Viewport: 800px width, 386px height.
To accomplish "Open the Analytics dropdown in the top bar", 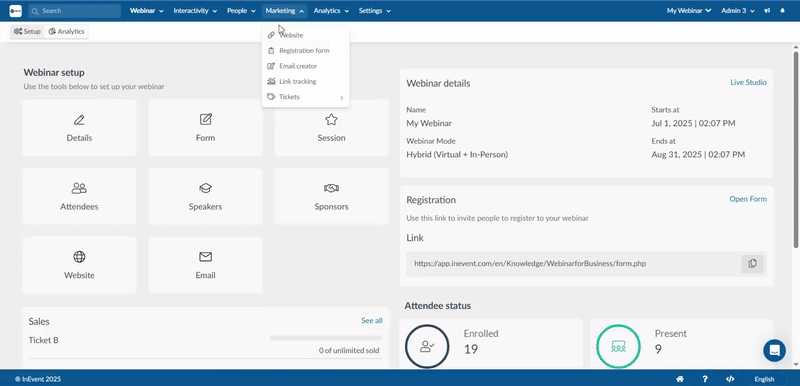I will click(331, 11).
